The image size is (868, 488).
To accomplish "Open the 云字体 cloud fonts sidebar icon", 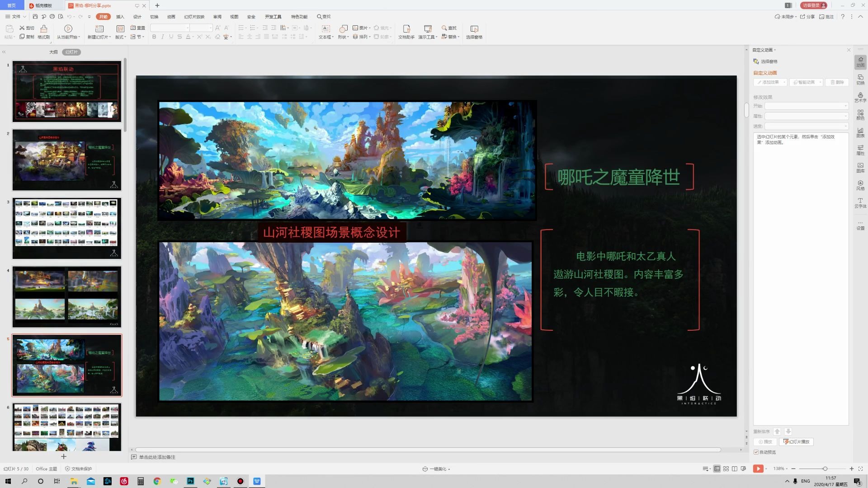I will point(860,203).
